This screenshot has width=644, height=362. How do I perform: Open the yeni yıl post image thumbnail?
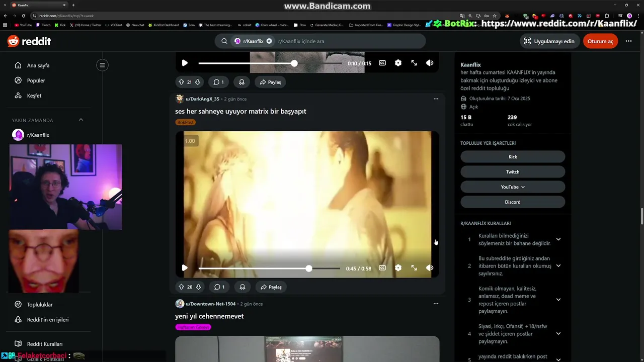click(x=307, y=349)
